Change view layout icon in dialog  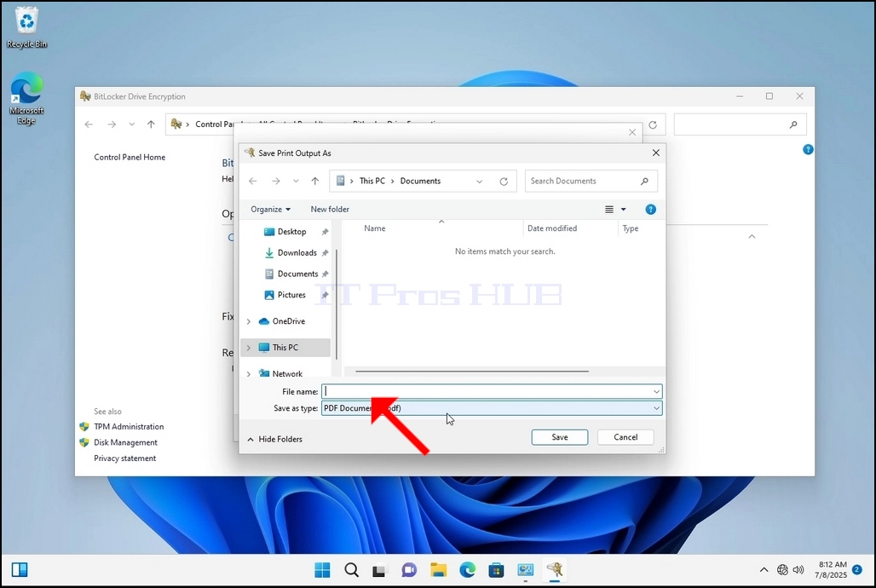pyautogui.click(x=609, y=210)
